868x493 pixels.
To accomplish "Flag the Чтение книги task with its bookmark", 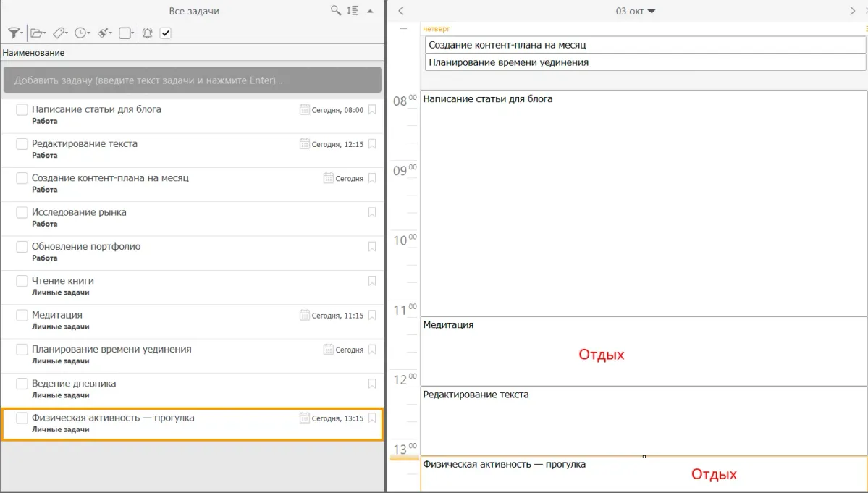I will point(372,281).
